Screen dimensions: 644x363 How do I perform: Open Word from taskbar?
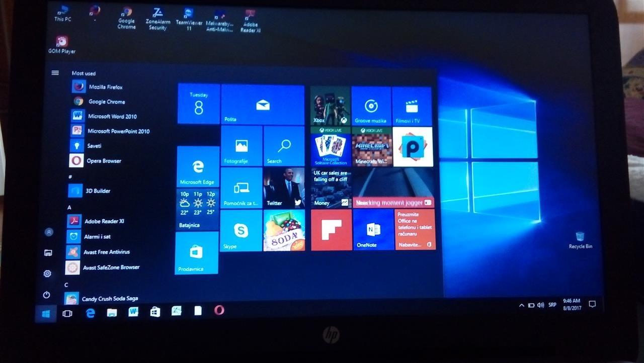point(133,312)
